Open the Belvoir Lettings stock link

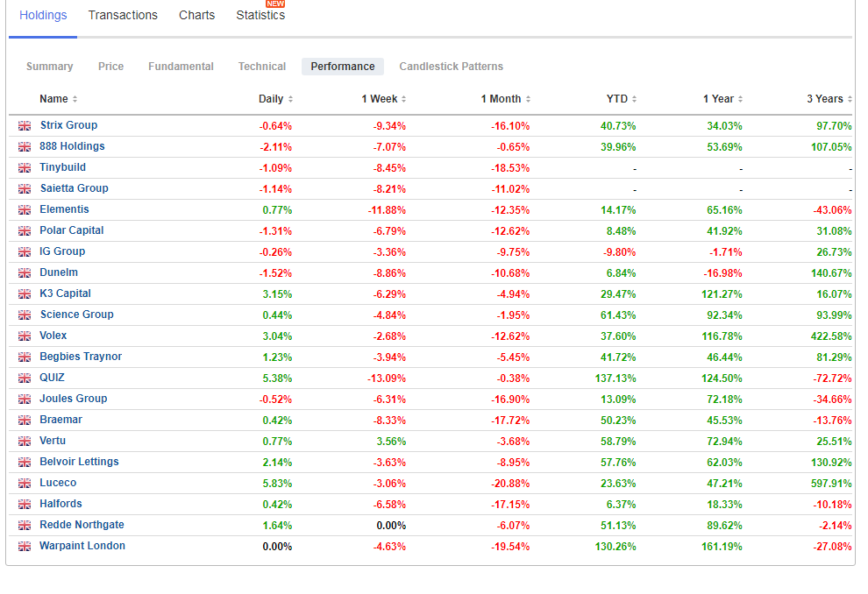(79, 461)
